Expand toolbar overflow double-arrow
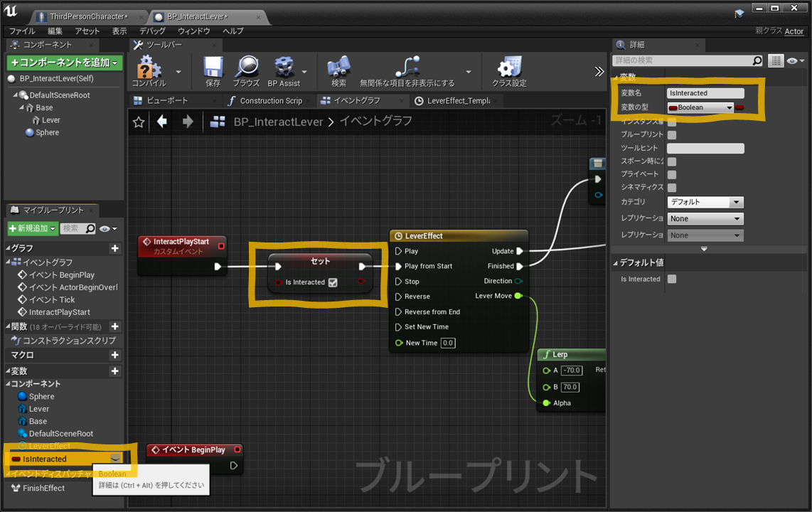812x512 pixels. pyautogui.click(x=599, y=71)
